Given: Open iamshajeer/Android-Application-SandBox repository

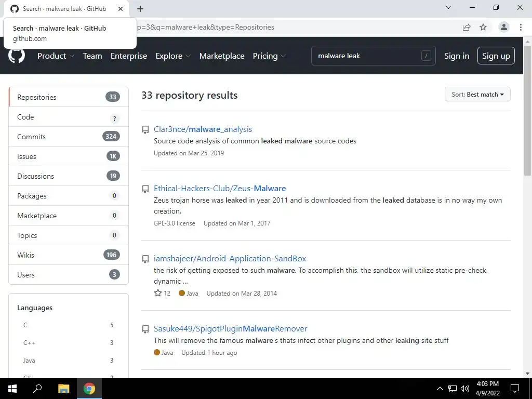Looking at the screenshot, I should click(x=230, y=259).
